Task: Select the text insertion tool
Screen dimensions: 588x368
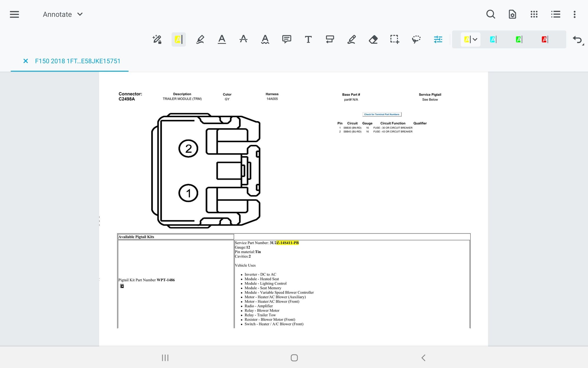Action: tap(308, 39)
